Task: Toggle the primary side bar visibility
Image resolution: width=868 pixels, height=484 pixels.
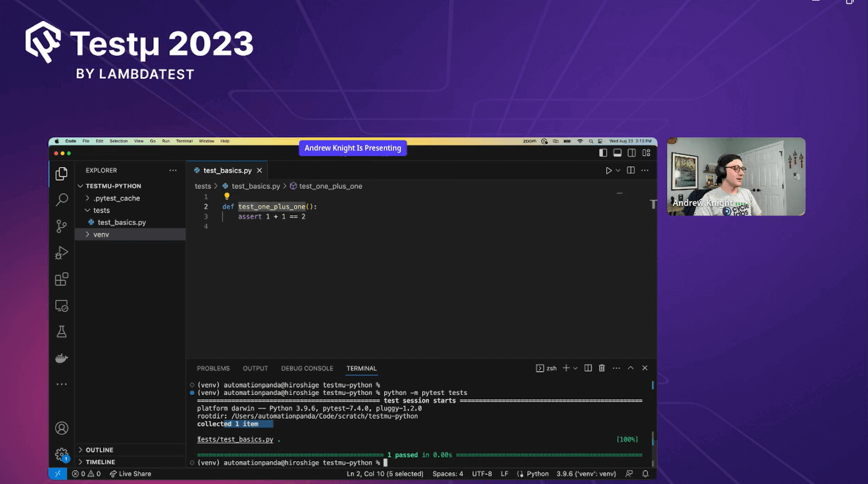Action: click(603, 153)
